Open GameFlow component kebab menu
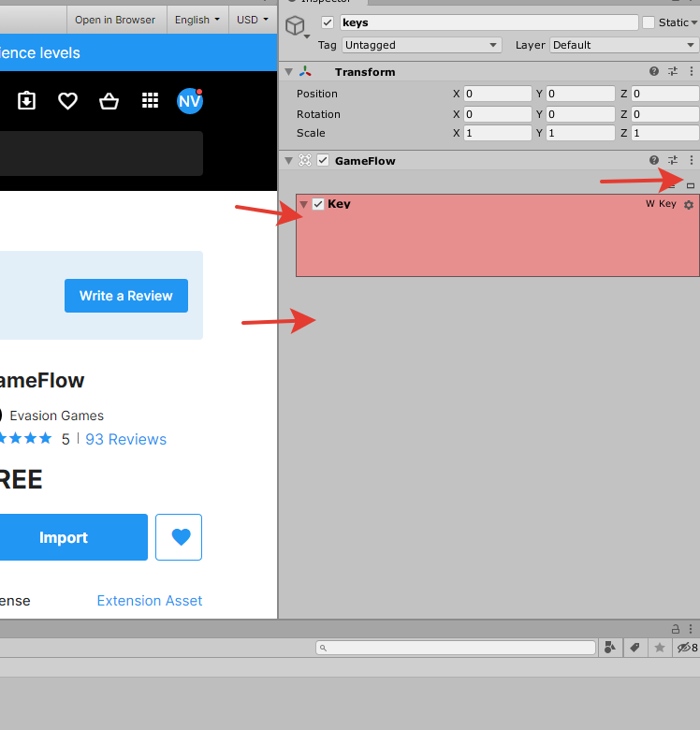 [692, 160]
